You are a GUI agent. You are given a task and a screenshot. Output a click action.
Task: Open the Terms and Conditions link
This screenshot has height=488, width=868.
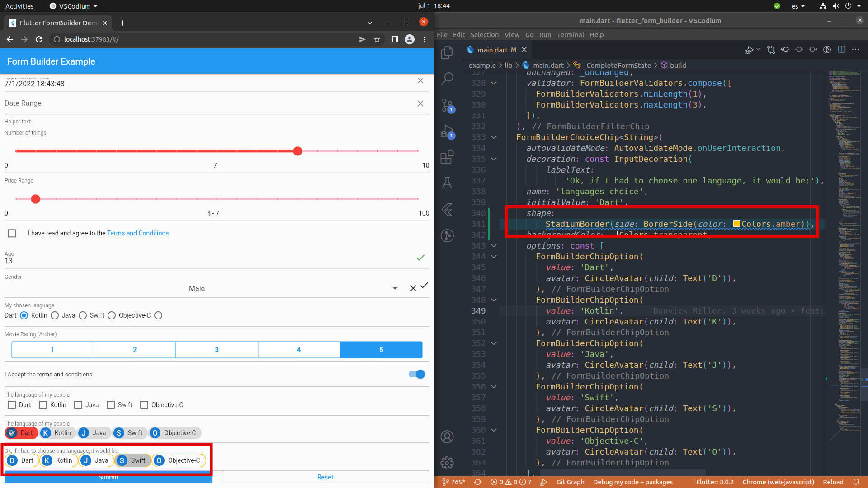click(x=138, y=233)
